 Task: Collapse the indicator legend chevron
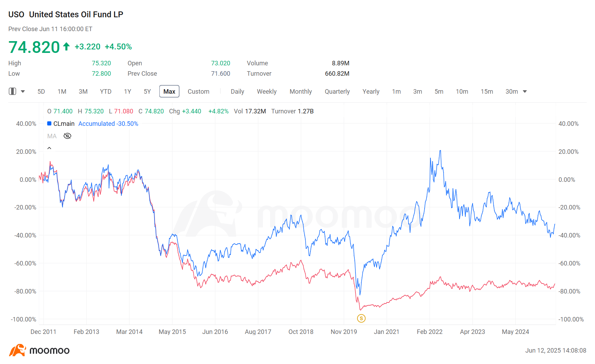(49, 148)
